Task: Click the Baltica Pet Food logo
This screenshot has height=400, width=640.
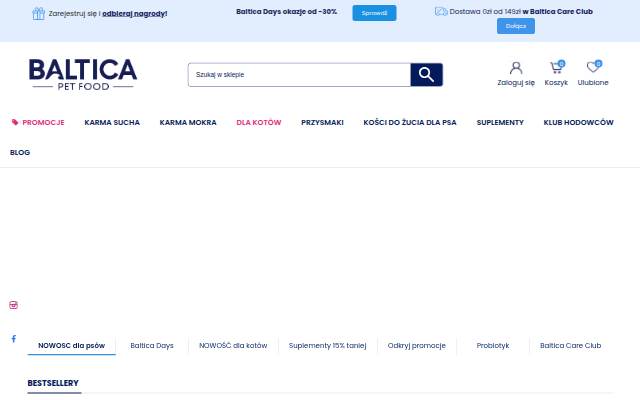Action: 83,74
